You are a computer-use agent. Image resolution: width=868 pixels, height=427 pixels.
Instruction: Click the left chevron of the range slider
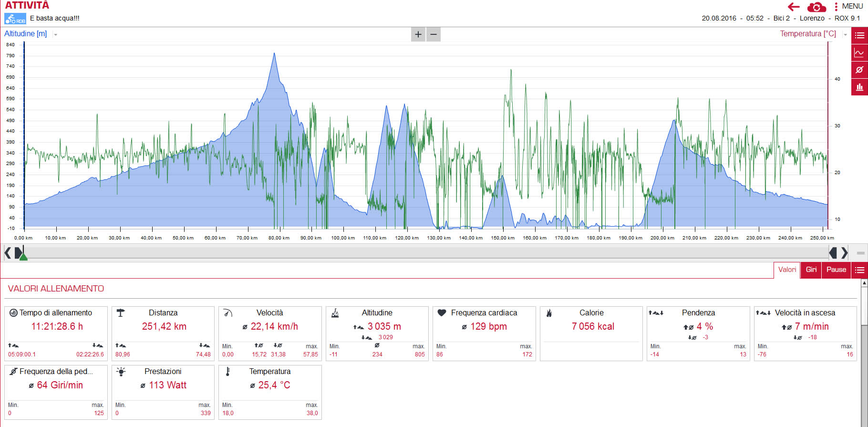tap(8, 252)
